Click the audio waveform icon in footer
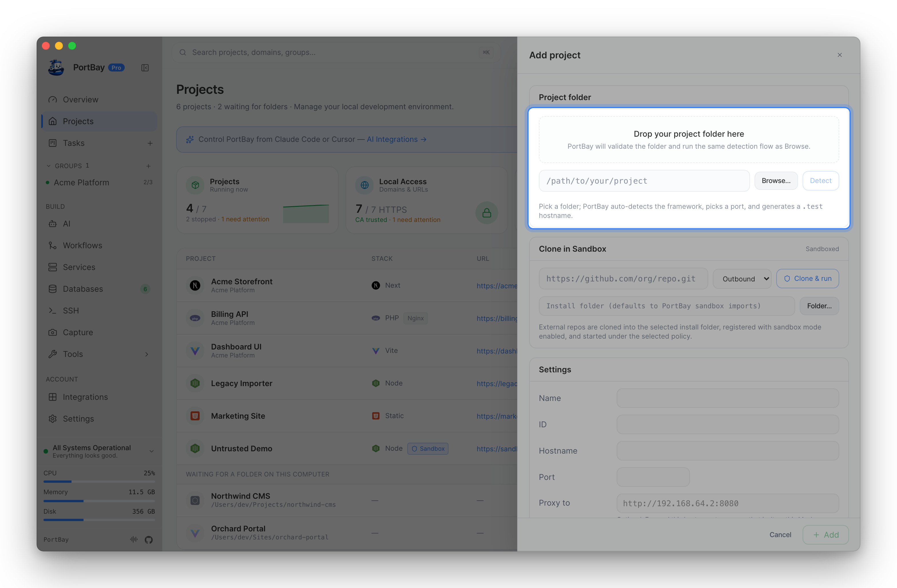The image size is (897, 588). (x=134, y=539)
